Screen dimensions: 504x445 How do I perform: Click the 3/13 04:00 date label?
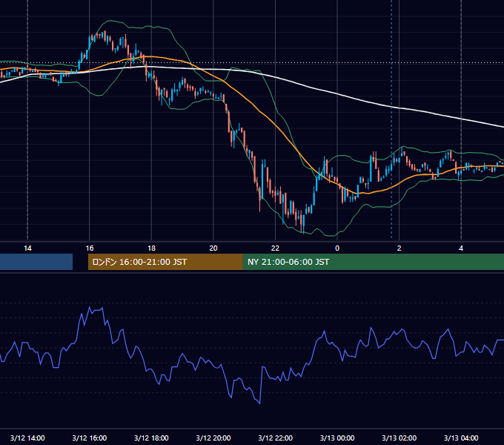point(461,438)
